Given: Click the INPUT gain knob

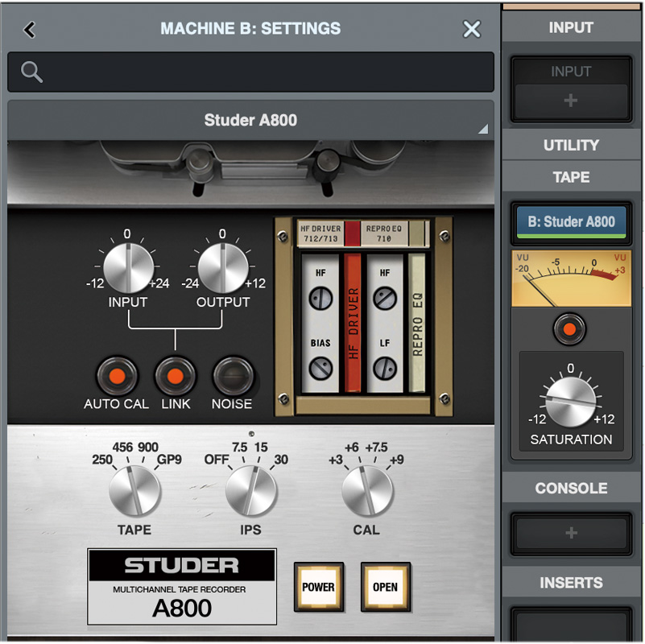Looking at the screenshot, I should pos(128,267).
